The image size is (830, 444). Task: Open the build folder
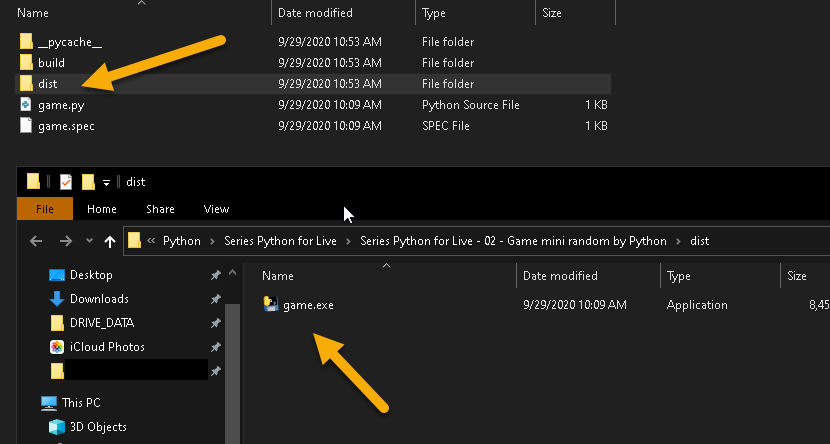click(x=51, y=63)
